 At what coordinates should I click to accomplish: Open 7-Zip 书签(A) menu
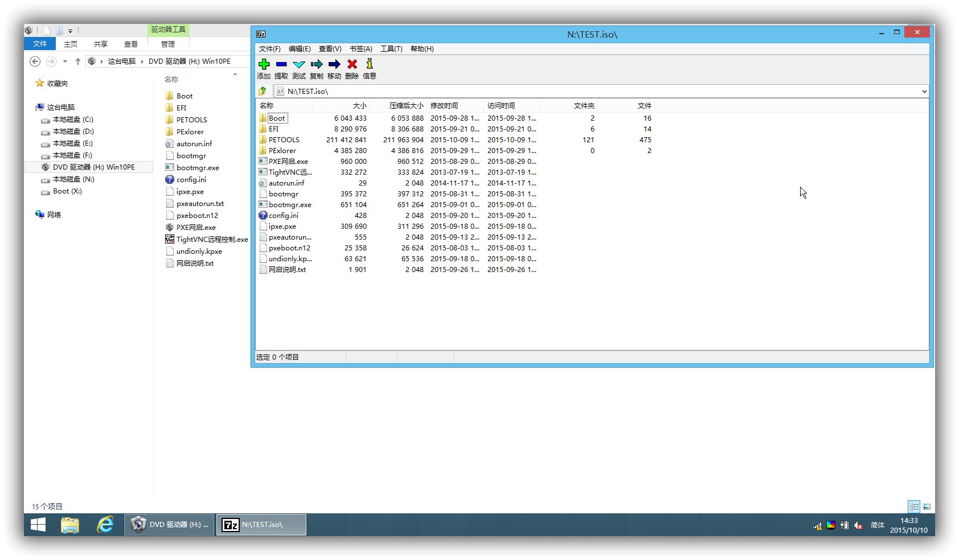click(x=360, y=49)
